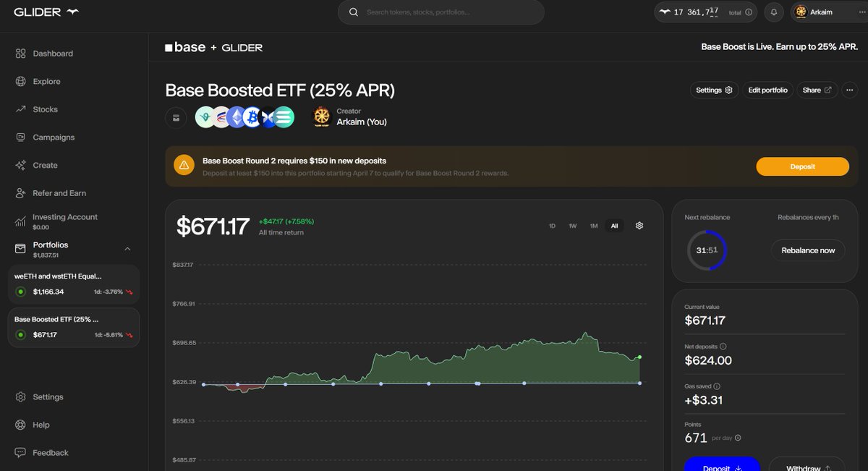Click the orange warning triangle icon
The width and height of the screenshot is (868, 471).
pos(184,166)
